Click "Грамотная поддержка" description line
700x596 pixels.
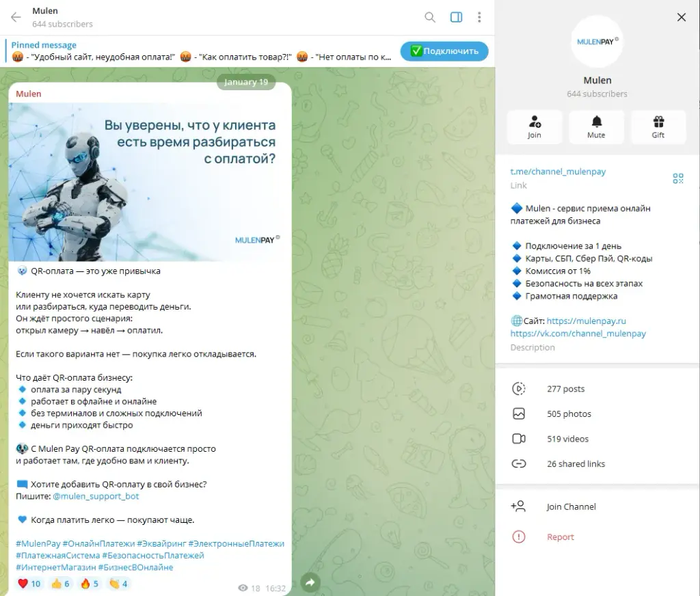pos(571,296)
